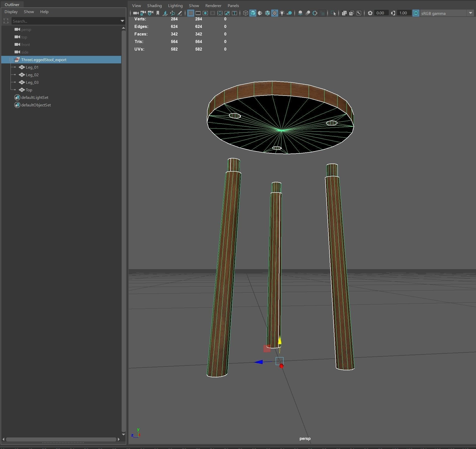Open the viewport View menu

136,6
